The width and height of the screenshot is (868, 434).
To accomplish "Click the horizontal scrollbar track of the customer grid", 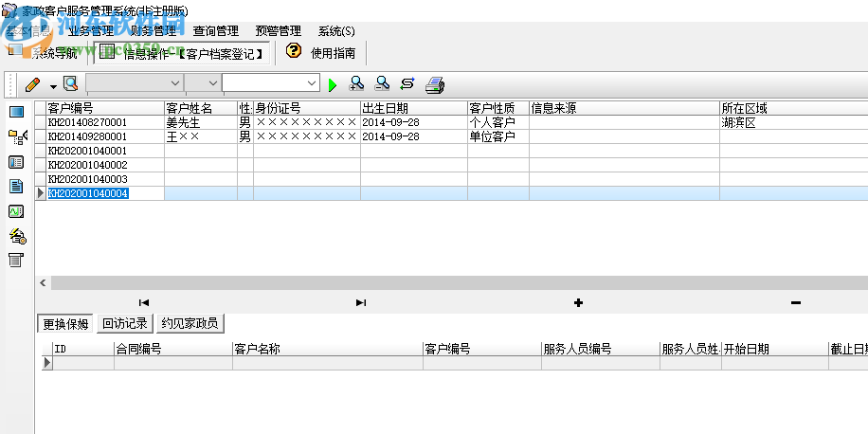I will (460, 283).
